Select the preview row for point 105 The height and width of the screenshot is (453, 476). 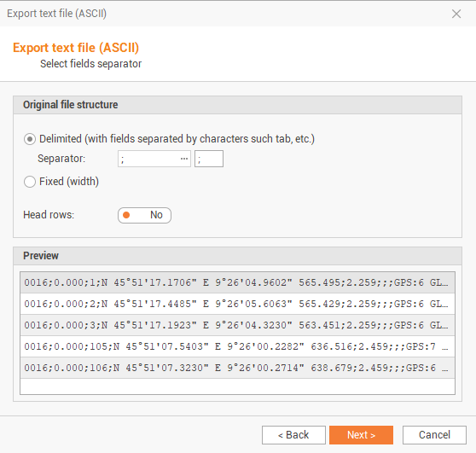pos(237,346)
